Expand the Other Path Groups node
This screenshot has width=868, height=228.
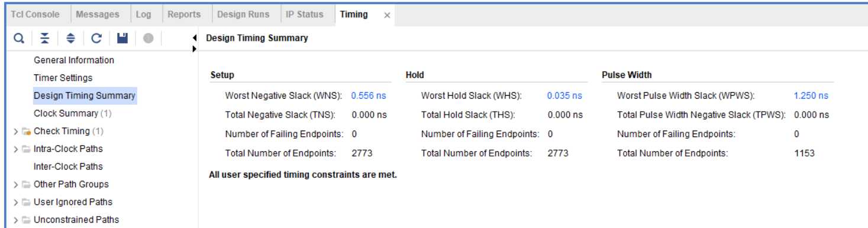15,184
